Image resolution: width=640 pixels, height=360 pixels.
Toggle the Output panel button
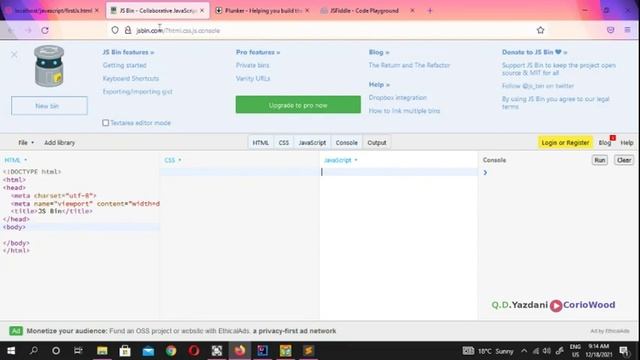377,142
